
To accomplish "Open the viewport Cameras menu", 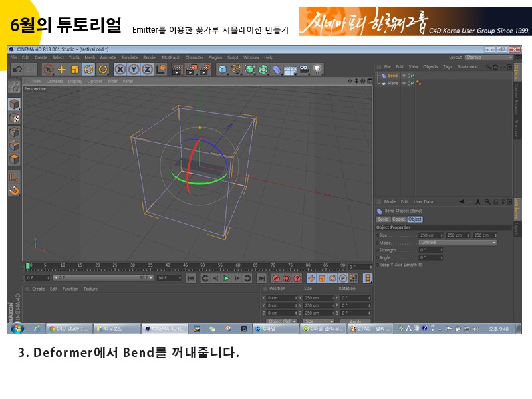I will point(55,81).
